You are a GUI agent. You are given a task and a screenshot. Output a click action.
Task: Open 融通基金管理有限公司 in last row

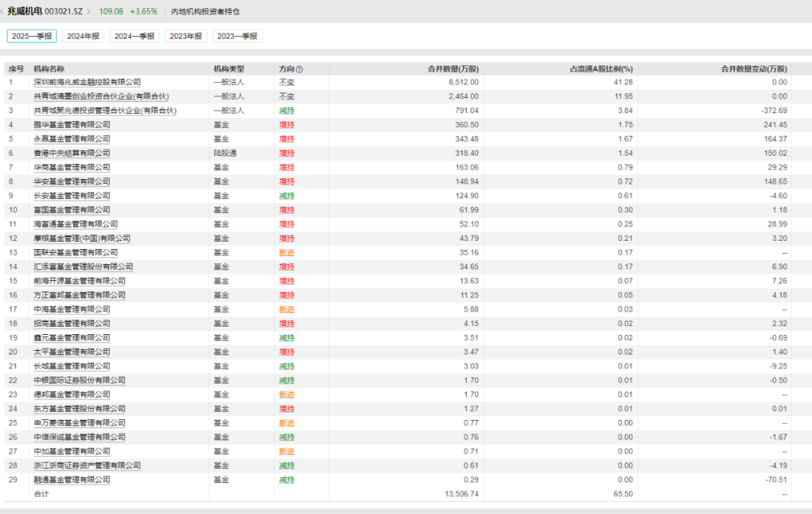tap(72, 479)
